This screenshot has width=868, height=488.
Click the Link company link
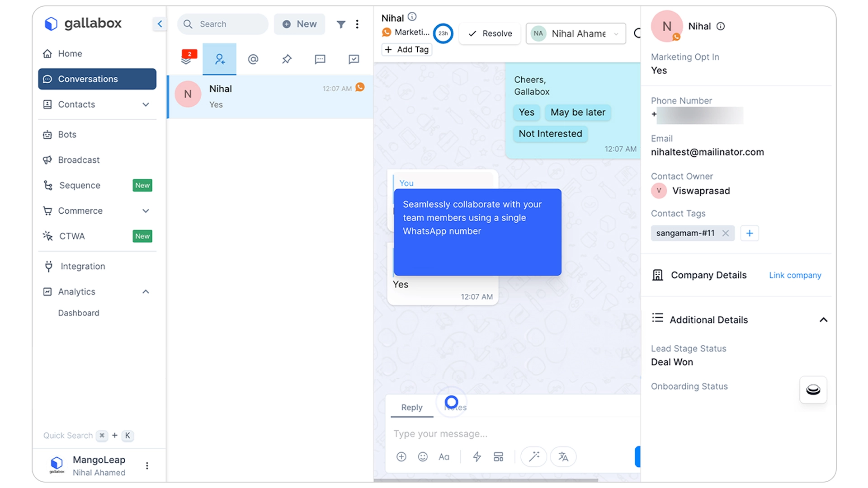coord(795,275)
